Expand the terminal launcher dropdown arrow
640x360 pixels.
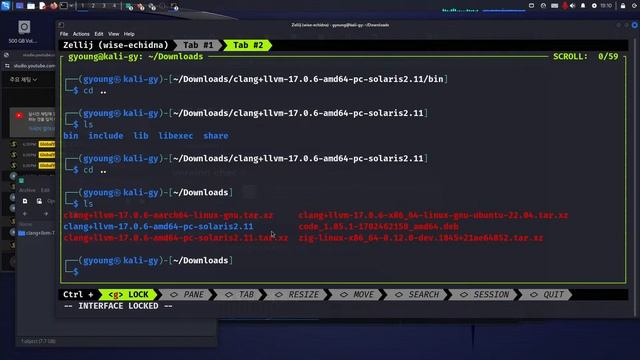(71, 6)
